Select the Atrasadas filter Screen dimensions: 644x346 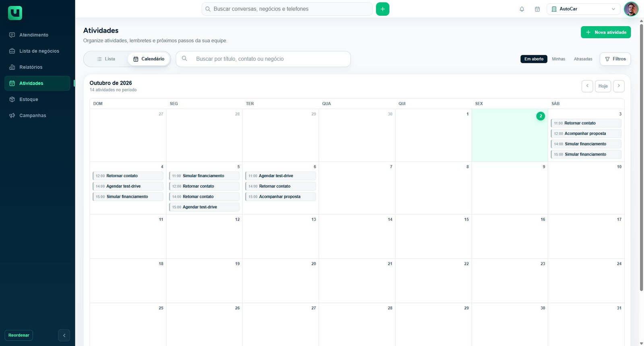pos(583,59)
